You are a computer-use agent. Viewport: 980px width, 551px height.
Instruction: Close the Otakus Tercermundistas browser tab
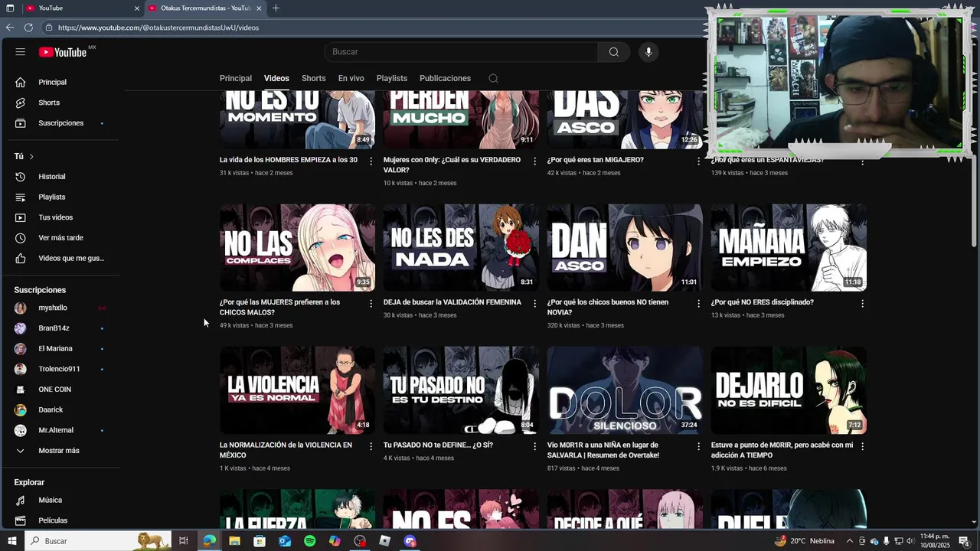(x=259, y=8)
